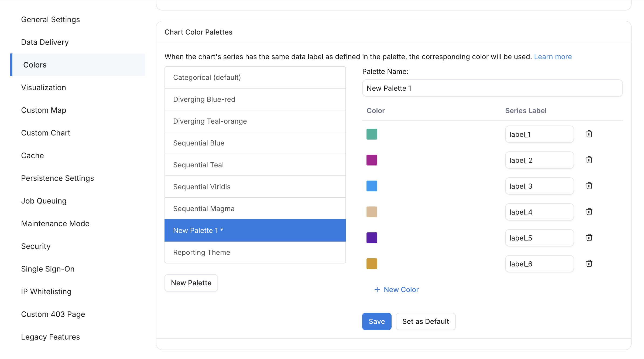The width and height of the screenshot is (644, 359).
Task: Open the Learn more link
Action: (553, 57)
